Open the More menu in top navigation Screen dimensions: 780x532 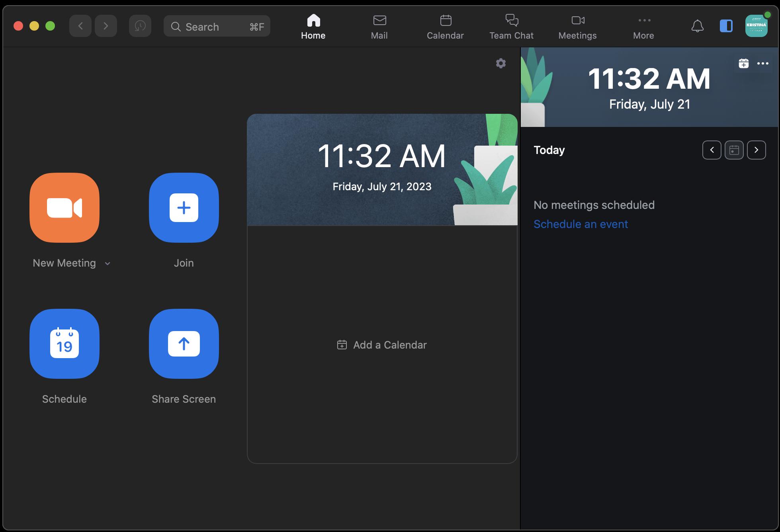643,27
